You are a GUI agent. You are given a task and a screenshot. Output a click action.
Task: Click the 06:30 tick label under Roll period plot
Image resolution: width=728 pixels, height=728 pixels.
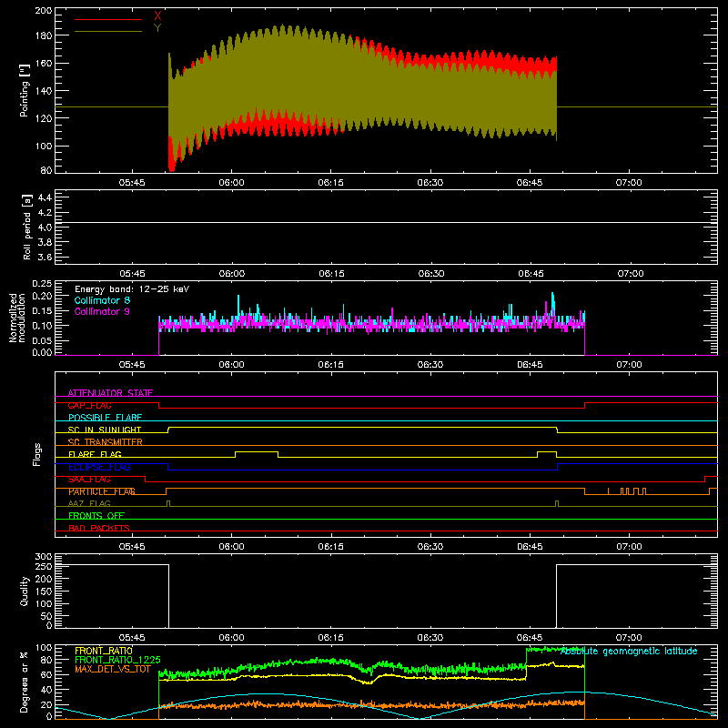pyautogui.click(x=430, y=274)
